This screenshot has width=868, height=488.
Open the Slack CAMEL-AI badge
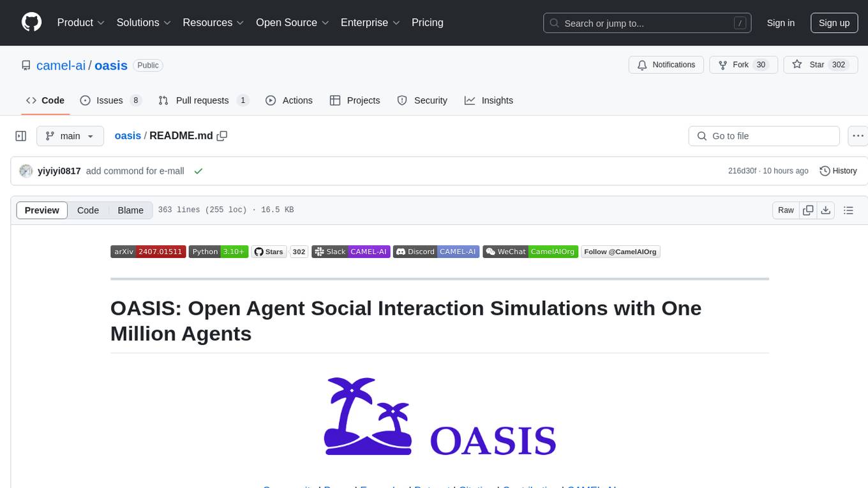351,252
